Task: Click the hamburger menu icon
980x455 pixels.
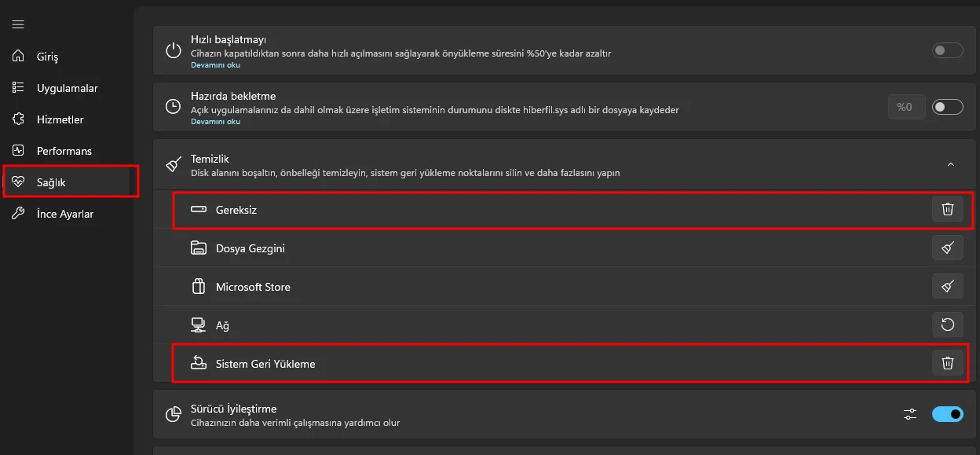Action: pos(18,25)
